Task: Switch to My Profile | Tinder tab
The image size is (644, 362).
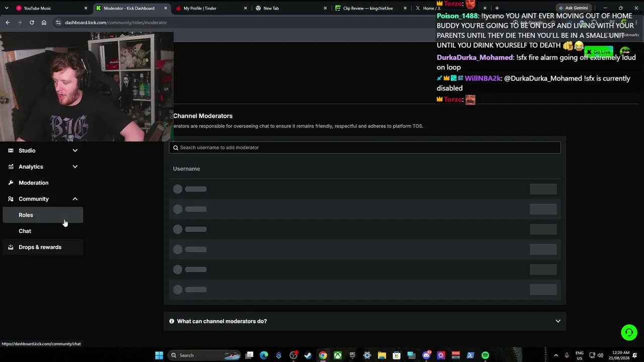Action: (x=211, y=8)
